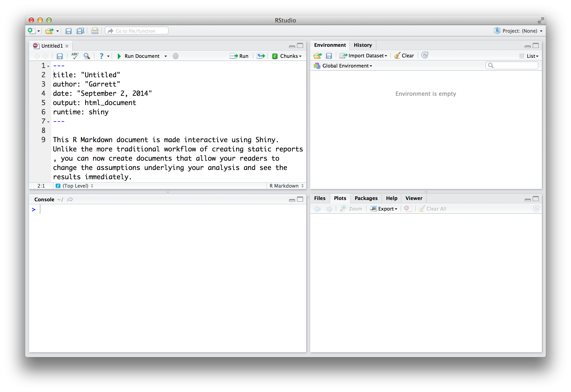Click the print icon in main toolbar
Image resolution: width=571 pixels, height=392 pixels.
click(x=95, y=31)
